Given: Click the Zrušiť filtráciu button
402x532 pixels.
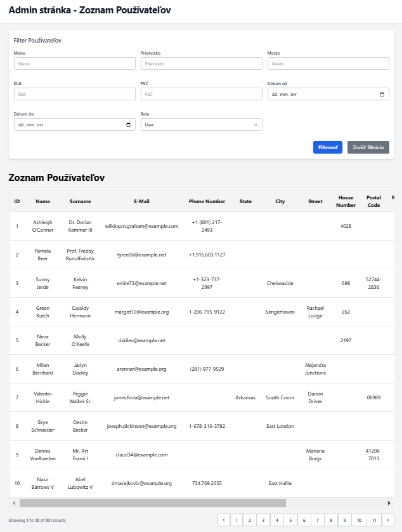Looking at the screenshot, I should [368, 147].
